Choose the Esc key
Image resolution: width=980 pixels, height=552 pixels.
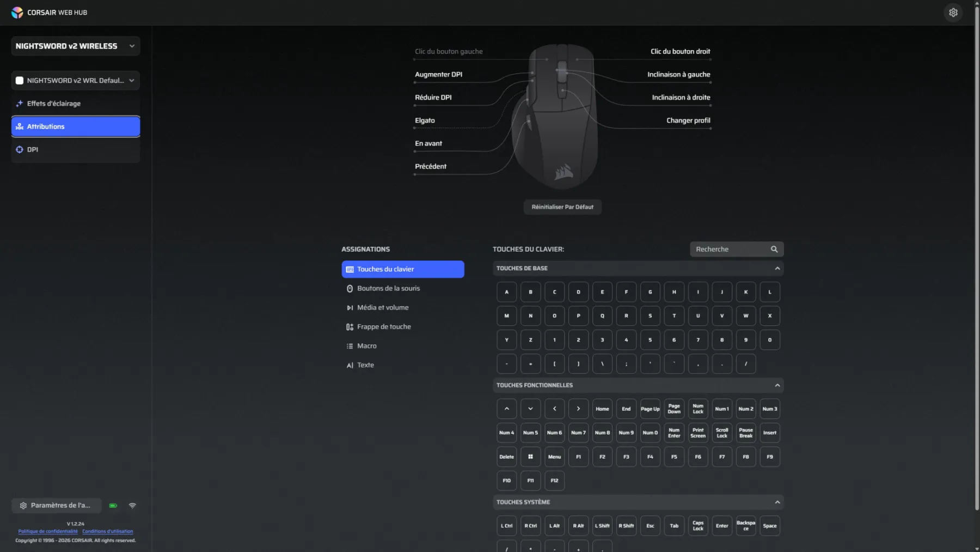650,526
